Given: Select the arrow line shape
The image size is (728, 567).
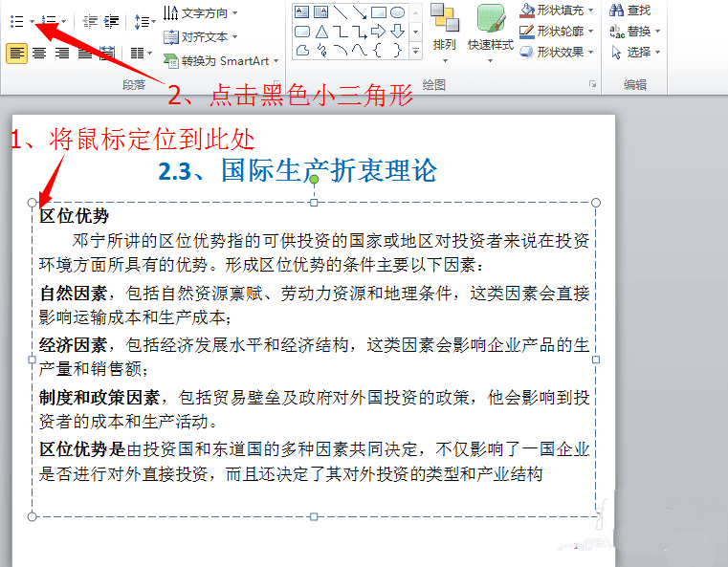Looking at the screenshot, I should [360, 11].
